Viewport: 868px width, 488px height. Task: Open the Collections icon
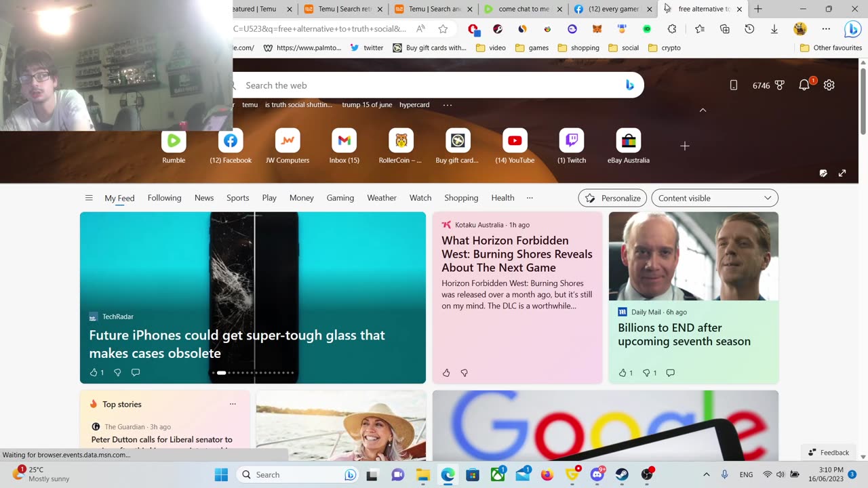[725, 28]
